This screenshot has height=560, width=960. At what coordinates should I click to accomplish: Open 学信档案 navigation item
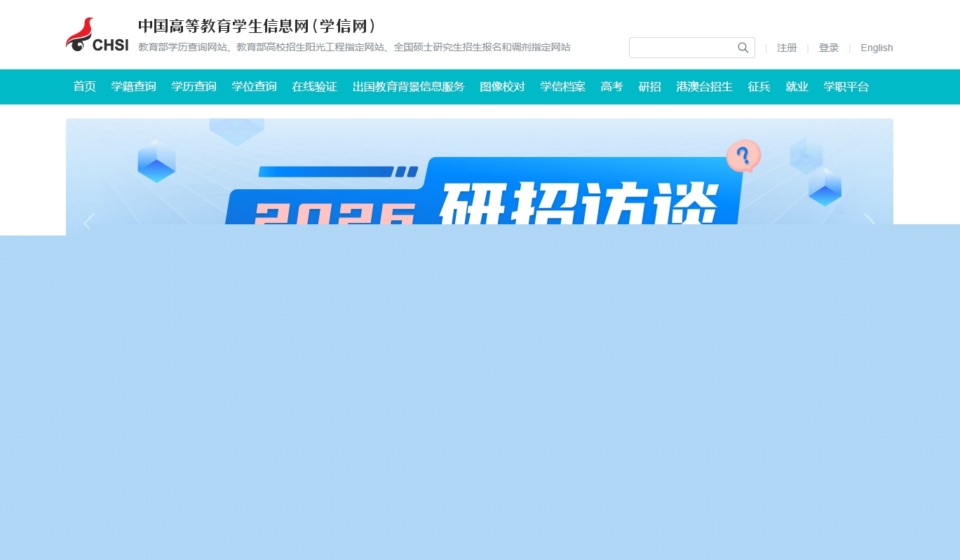(562, 87)
